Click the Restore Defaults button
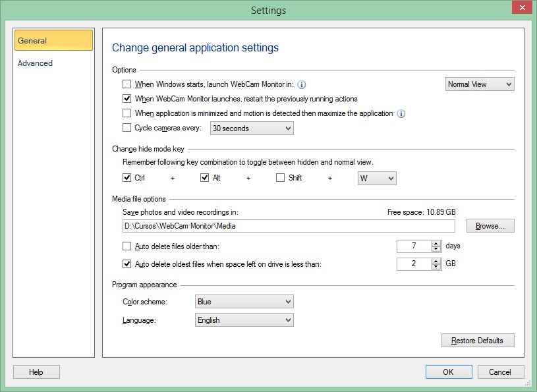This screenshot has height=392, width=537. pyautogui.click(x=478, y=340)
